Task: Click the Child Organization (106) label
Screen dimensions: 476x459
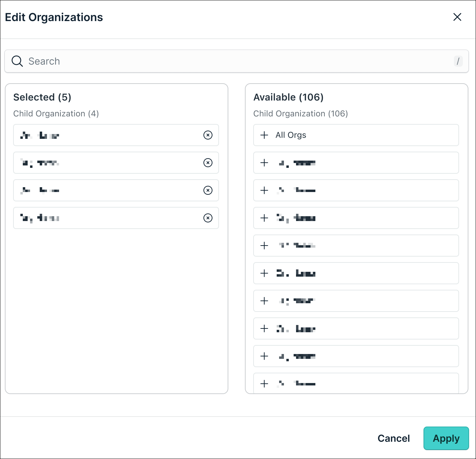Action: 301,114
